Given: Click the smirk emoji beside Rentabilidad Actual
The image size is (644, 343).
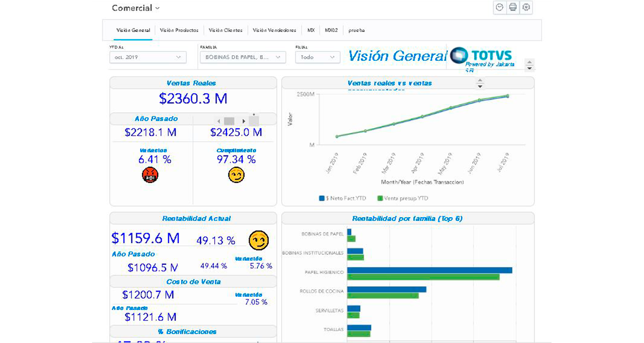Looking at the screenshot, I should 258,240.
